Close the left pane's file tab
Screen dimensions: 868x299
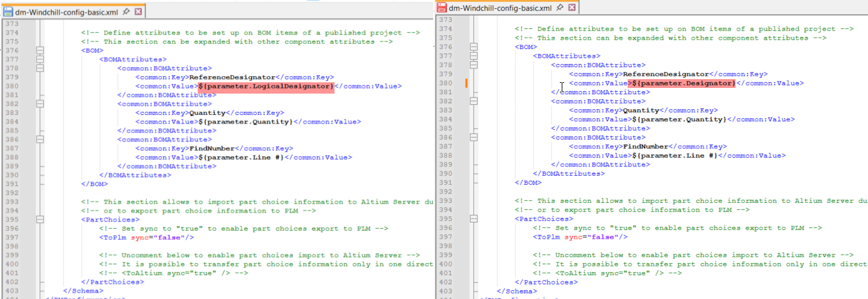click(x=138, y=11)
